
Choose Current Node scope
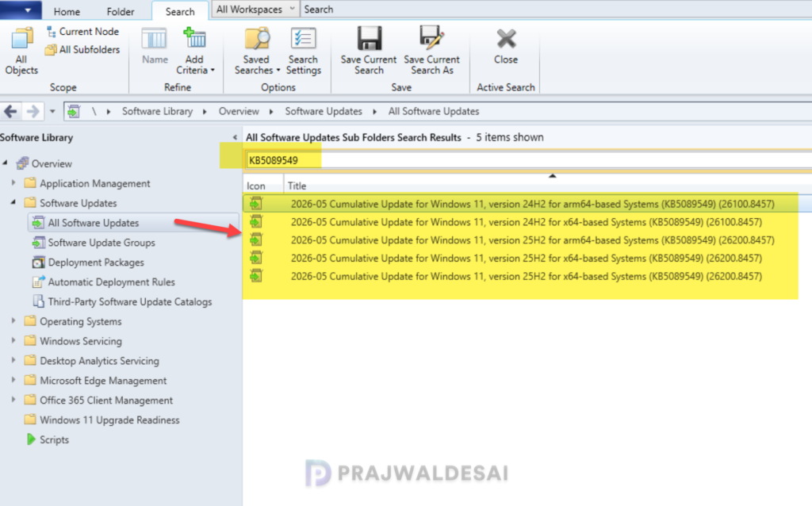(x=82, y=32)
